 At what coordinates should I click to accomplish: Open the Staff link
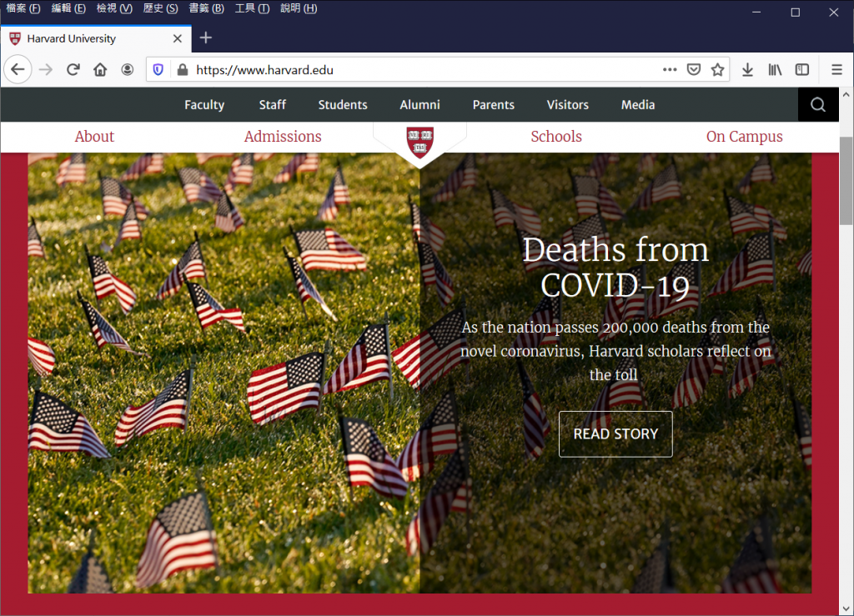click(273, 104)
